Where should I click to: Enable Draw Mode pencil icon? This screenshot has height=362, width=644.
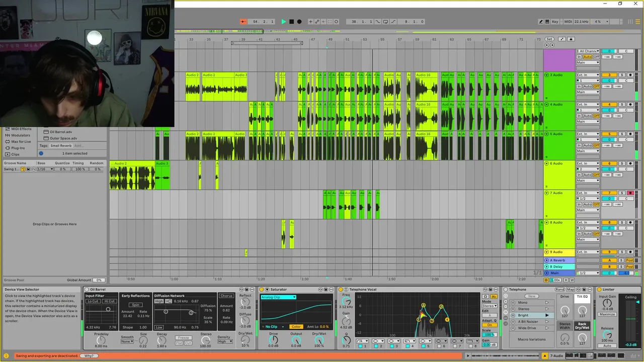[541, 22]
